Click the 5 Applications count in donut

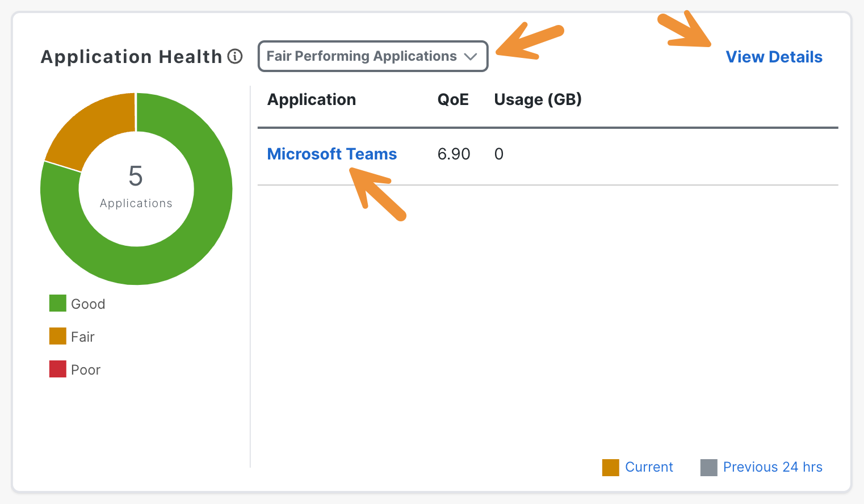click(136, 187)
